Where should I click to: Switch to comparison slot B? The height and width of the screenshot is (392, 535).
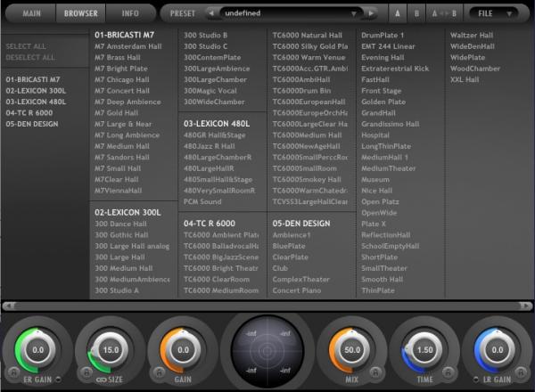(417, 13)
